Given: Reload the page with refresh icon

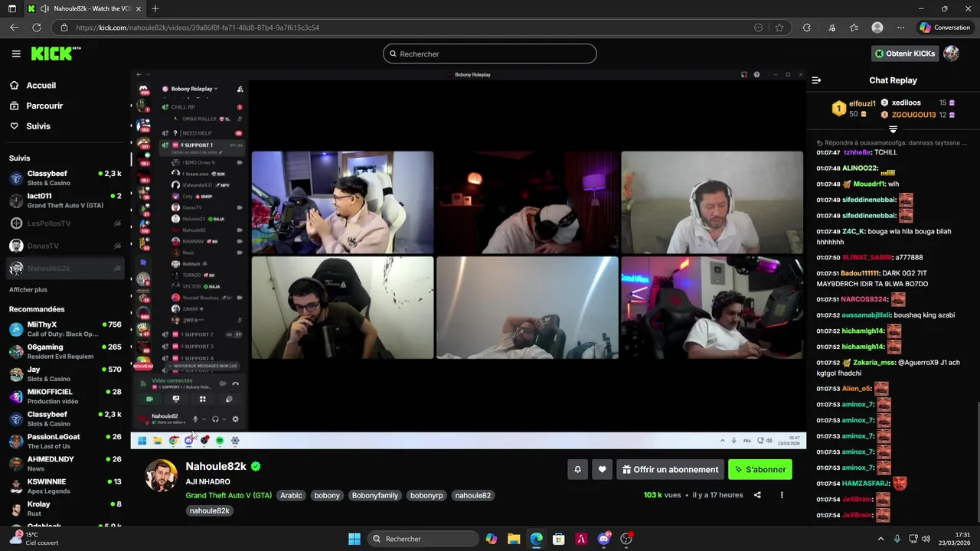Looking at the screenshot, I should point(36,28).
